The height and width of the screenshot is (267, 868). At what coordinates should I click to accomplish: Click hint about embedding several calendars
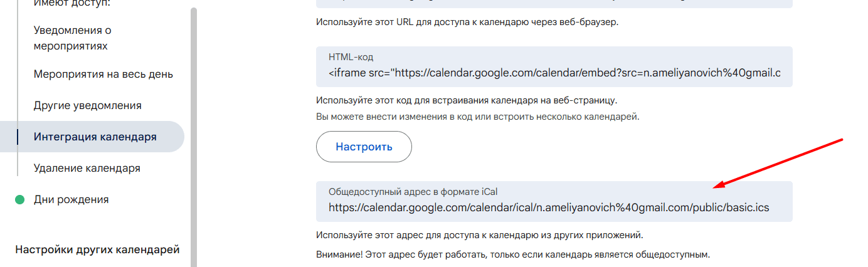(477, 117)
